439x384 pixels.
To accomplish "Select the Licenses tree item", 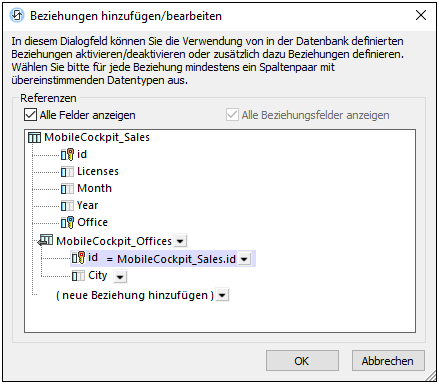I will point(98,171).
